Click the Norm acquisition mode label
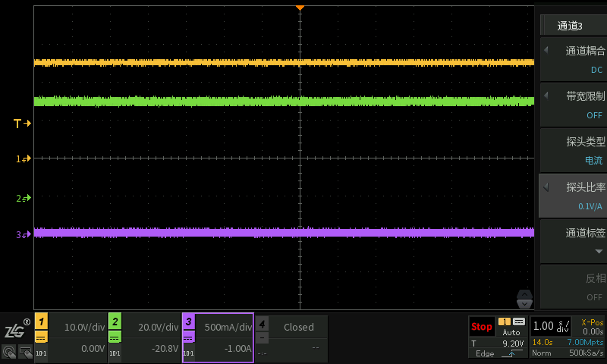This screenshot has width=607, height=364. coord(541,353)
